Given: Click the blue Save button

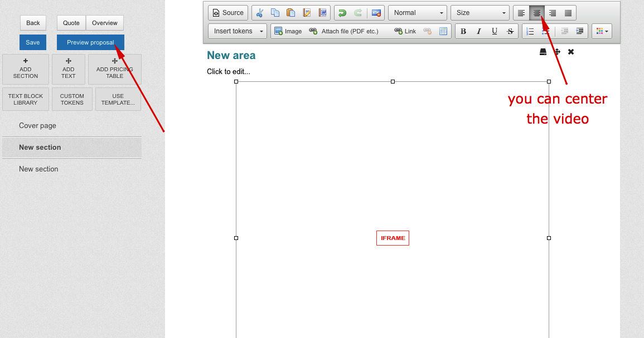Looking at the screenshot, I should click(33, 42).
